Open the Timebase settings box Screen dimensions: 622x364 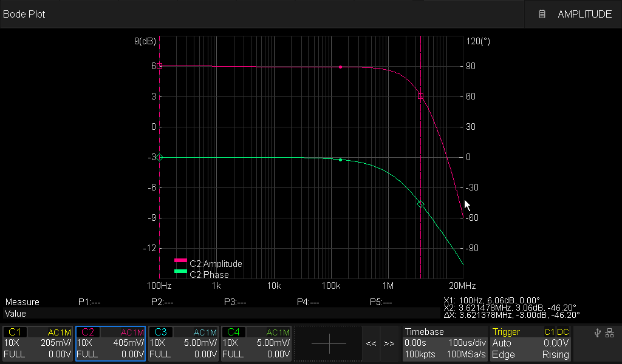click(445, 343)
